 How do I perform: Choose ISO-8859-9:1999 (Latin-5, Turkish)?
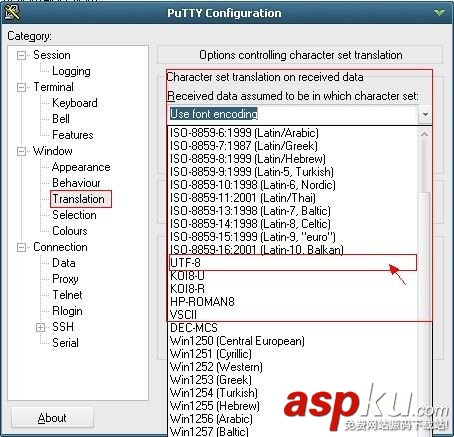pos(293,172)
